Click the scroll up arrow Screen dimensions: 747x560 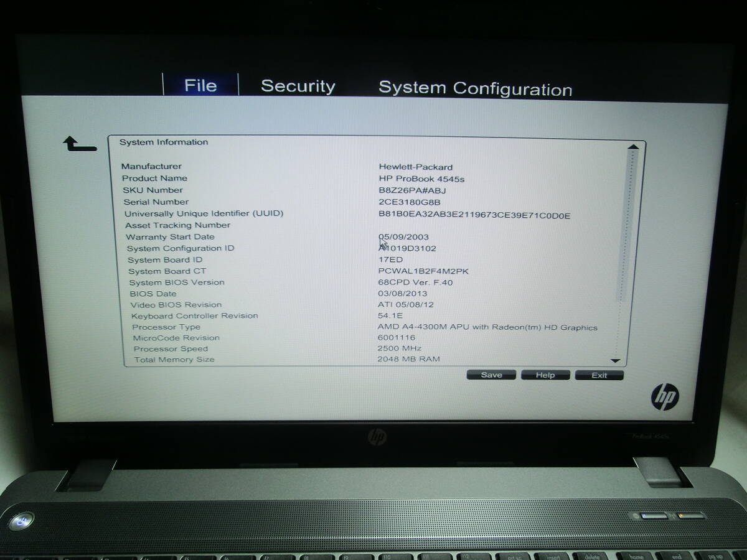633,148
